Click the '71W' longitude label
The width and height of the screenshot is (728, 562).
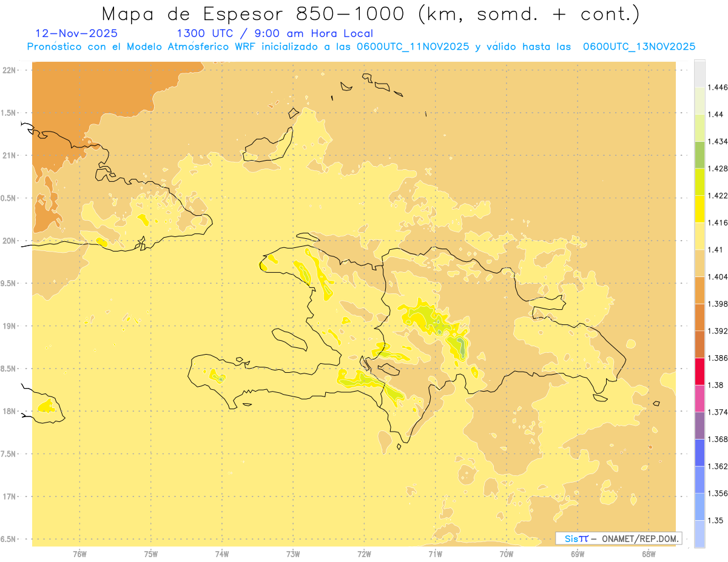[x=436, y=554]
